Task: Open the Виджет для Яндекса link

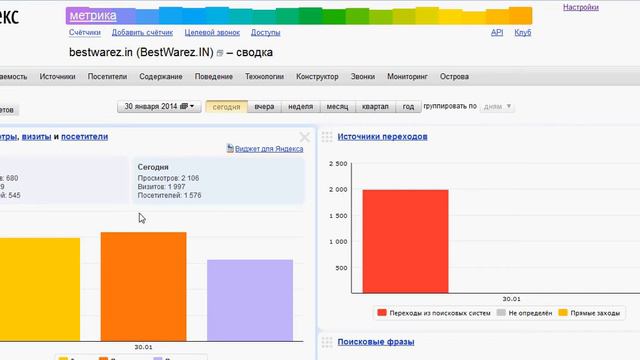Action: coord(269,149)
